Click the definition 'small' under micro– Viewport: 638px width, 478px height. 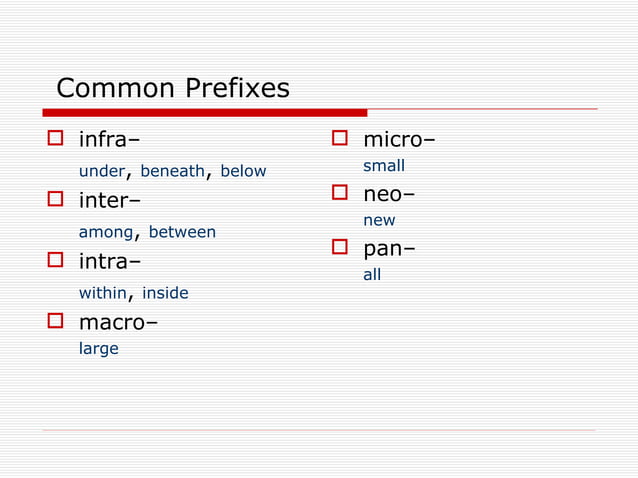point(384,166)
